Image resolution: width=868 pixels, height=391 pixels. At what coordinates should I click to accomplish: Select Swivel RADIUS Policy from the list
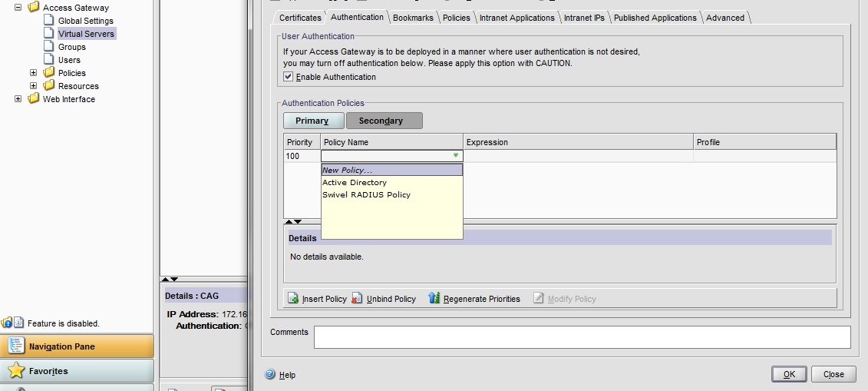coord(392,194)
